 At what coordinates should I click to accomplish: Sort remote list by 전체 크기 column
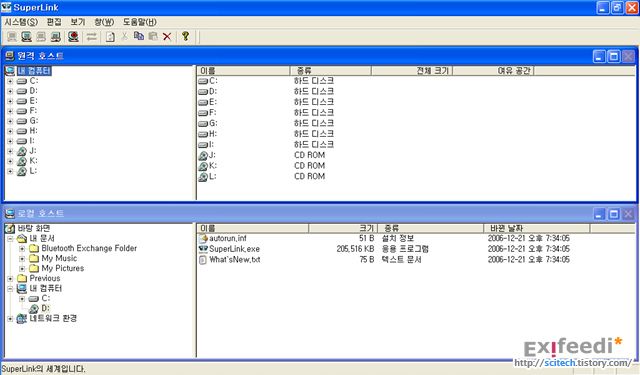point(412,71)
